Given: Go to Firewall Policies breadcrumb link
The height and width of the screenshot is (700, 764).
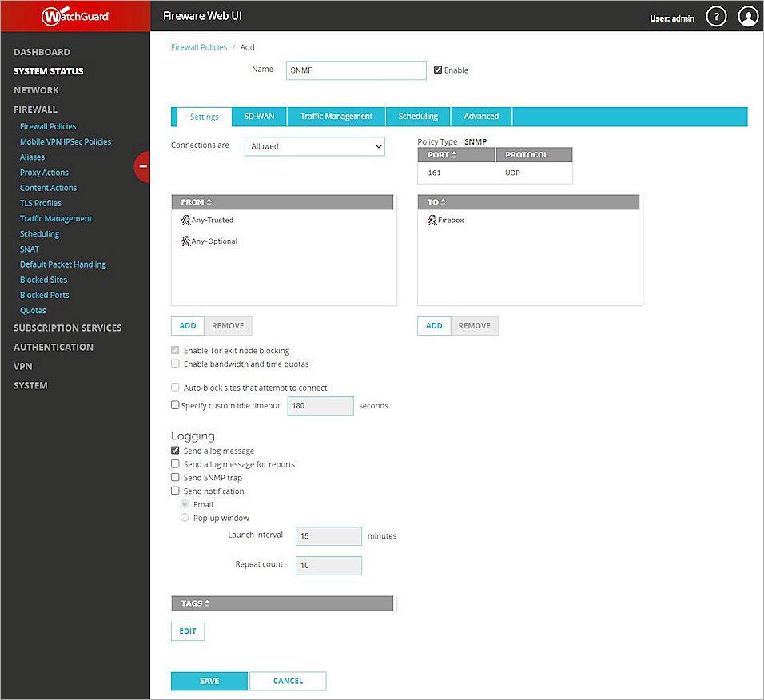Looking at the screenshot, I should pyautogui.click(x=199, y=48).
